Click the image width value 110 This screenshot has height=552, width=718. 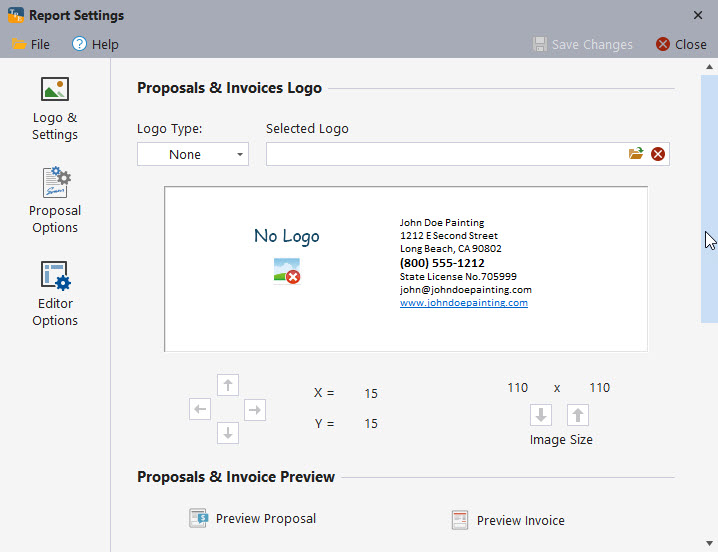coord(517,388)
